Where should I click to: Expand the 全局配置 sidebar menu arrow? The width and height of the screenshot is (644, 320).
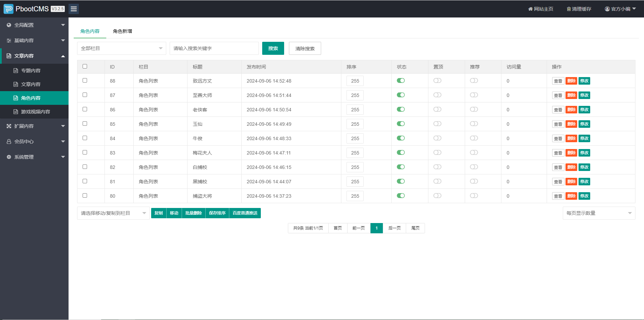(x=63, y=25)
